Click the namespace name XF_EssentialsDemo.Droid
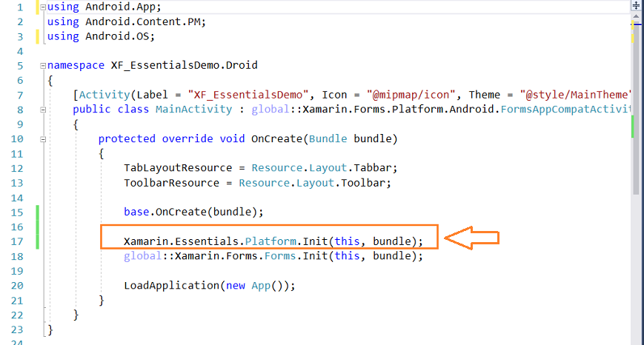This screenshot has height=345, width=644. (x=184, y=66)
